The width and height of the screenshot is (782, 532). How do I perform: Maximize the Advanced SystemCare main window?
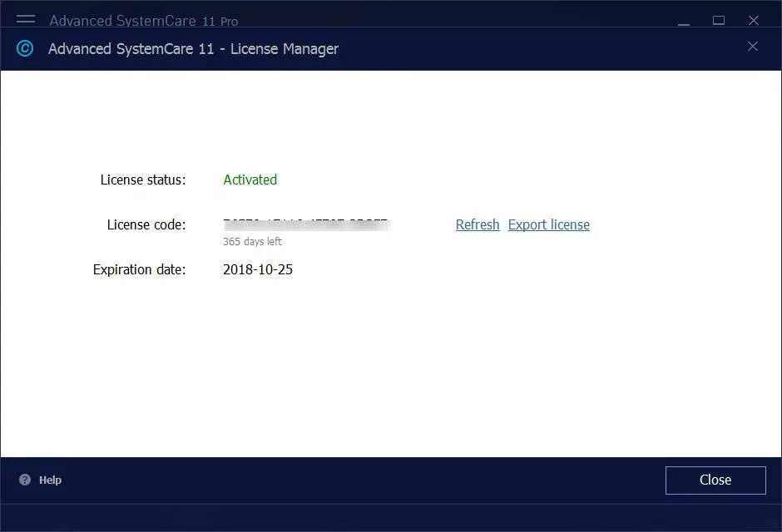(718, 21)
